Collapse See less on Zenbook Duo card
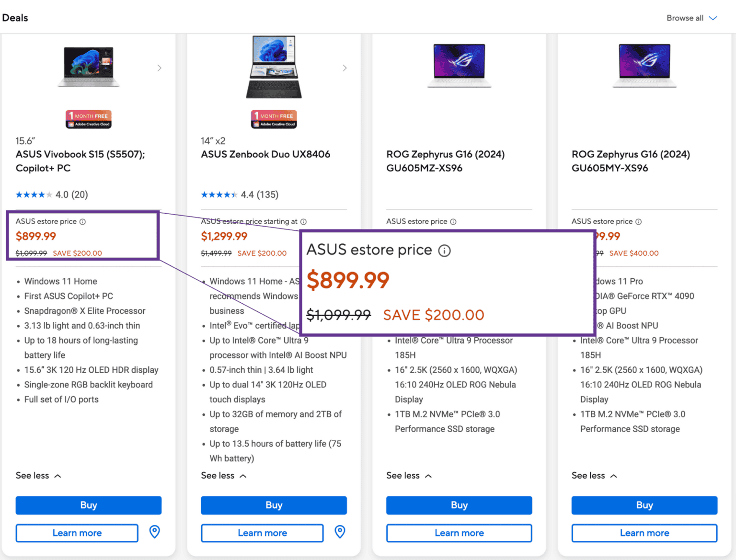The width and height of the screenshot is (736, 560). pyautogui.click(x=224, y=475)
